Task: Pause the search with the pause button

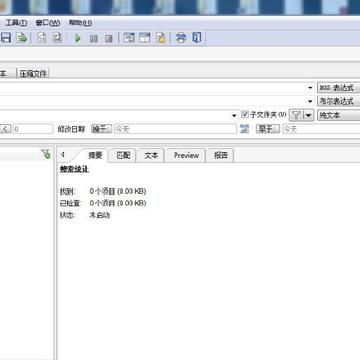Action: point(94,39)
